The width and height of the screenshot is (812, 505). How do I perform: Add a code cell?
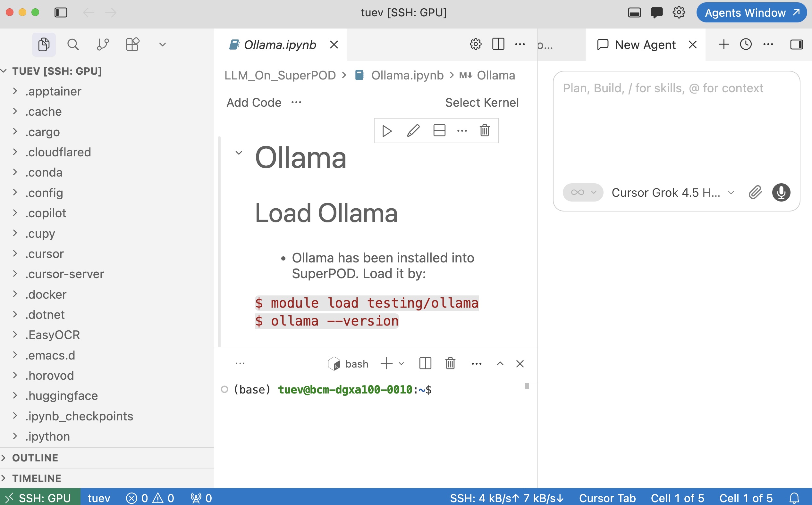254,103
